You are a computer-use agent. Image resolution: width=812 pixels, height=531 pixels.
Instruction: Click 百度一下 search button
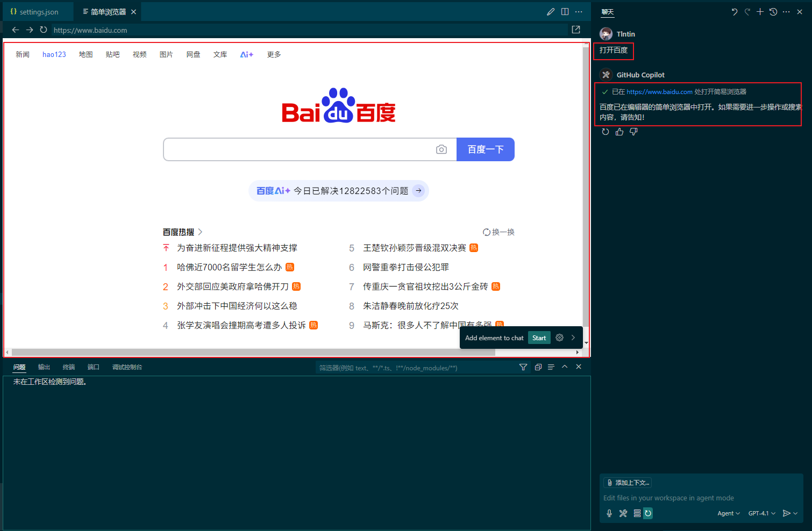click(x=486, y=149)
